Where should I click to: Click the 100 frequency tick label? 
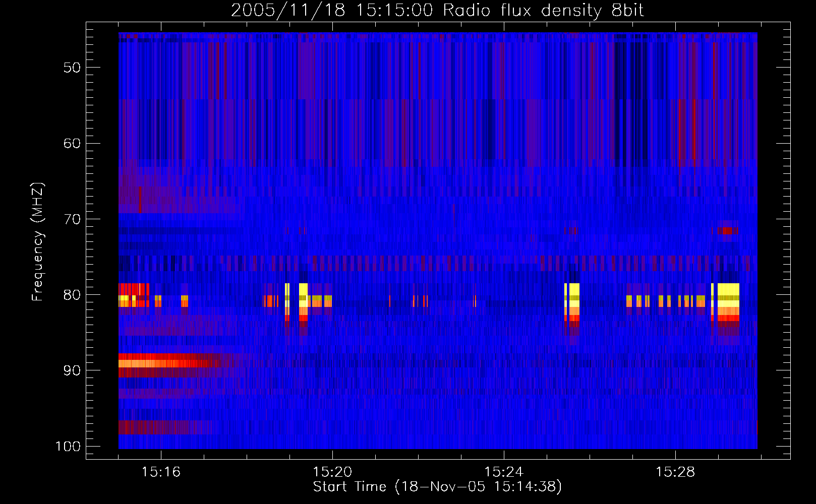click(68, 447)
